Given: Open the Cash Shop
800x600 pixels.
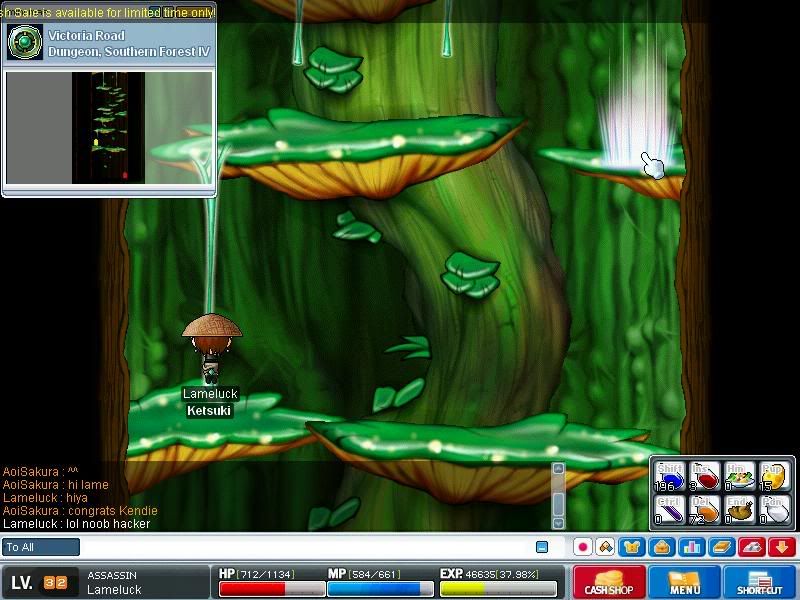Looking at the screenshot, I should [609, 582].
